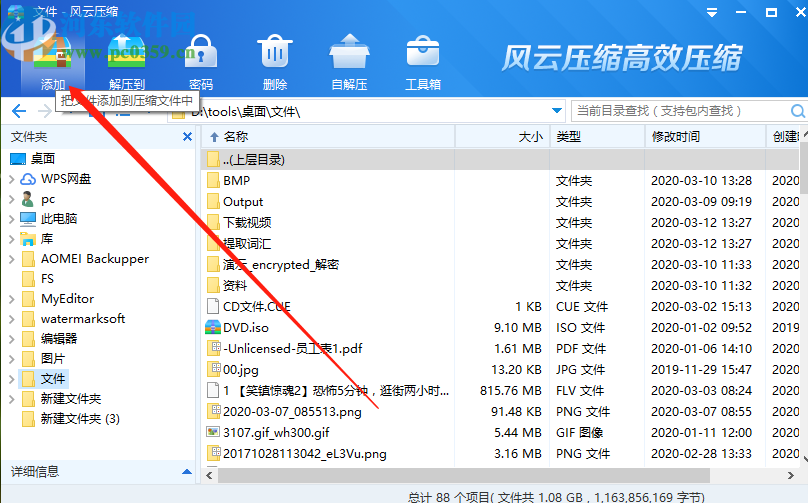
Task: Select watermarksoft folder in tree
Action: pyautogui.click(x=82, y=319)
